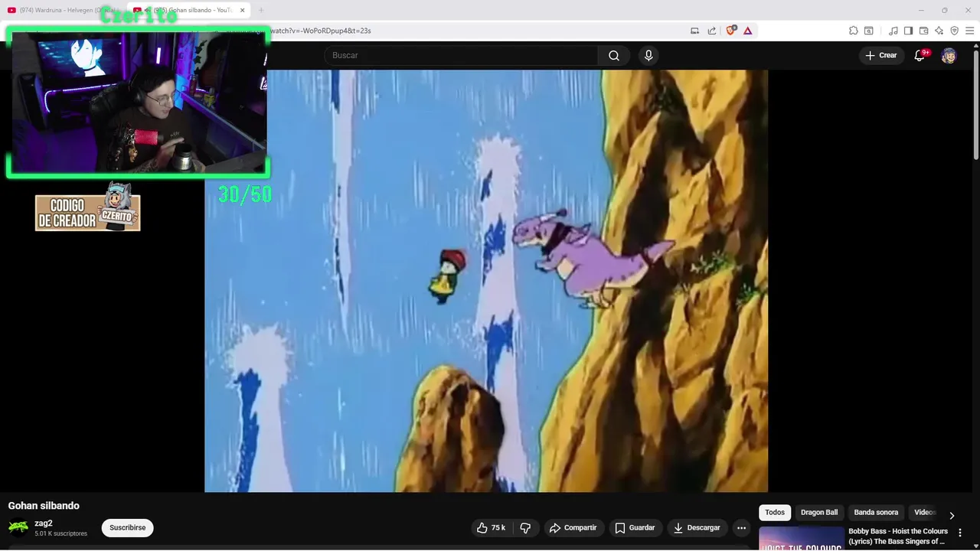The width and height of the screenshot is (980, 551).
Task: Open Bobby Bass Hoist the Colours thumbnail
Action: pyautogui.click(x=801, y=539)
